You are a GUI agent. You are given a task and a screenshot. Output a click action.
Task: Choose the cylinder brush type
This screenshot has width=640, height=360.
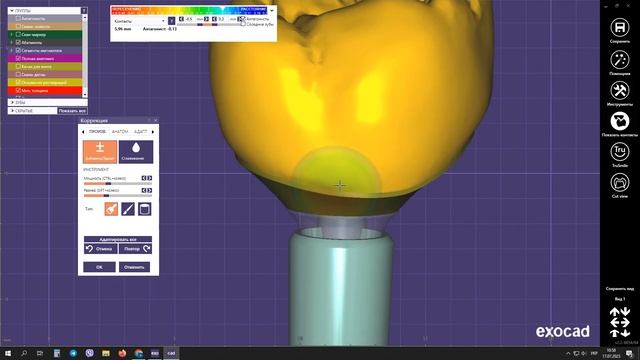pyautogui.click(x=144, y=209)
